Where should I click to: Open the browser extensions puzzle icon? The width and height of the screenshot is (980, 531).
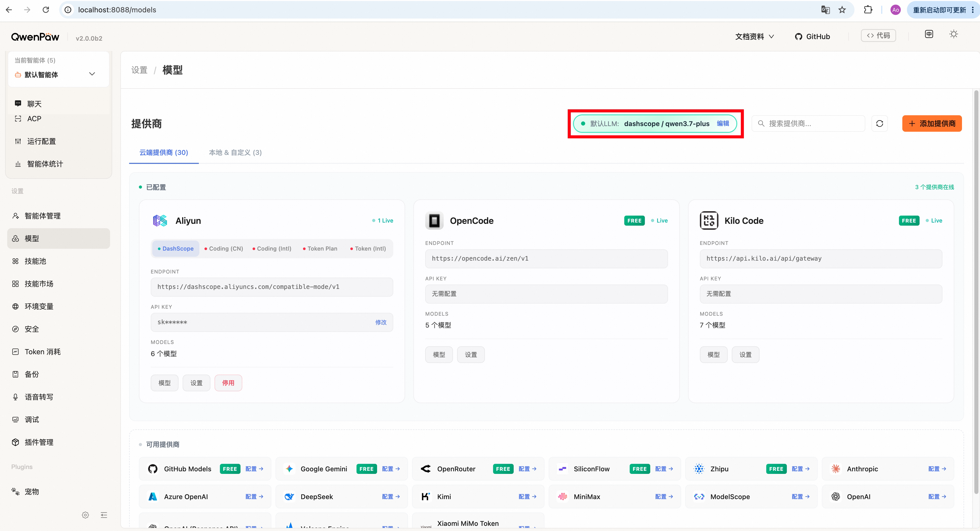click(868, 10)
